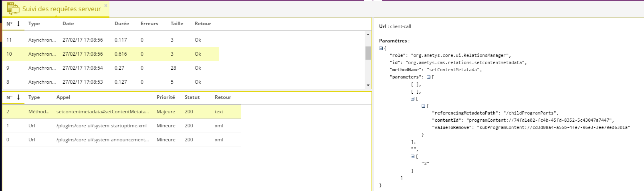
Task: Click the Suivi des requêtes serveur tab
Action: pyautogui.click(x=56, y=9)
